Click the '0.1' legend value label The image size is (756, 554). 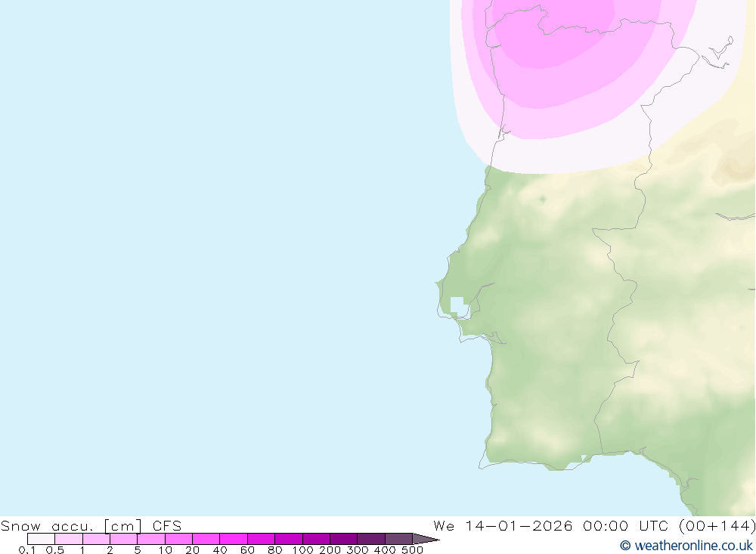pos(27,549)
